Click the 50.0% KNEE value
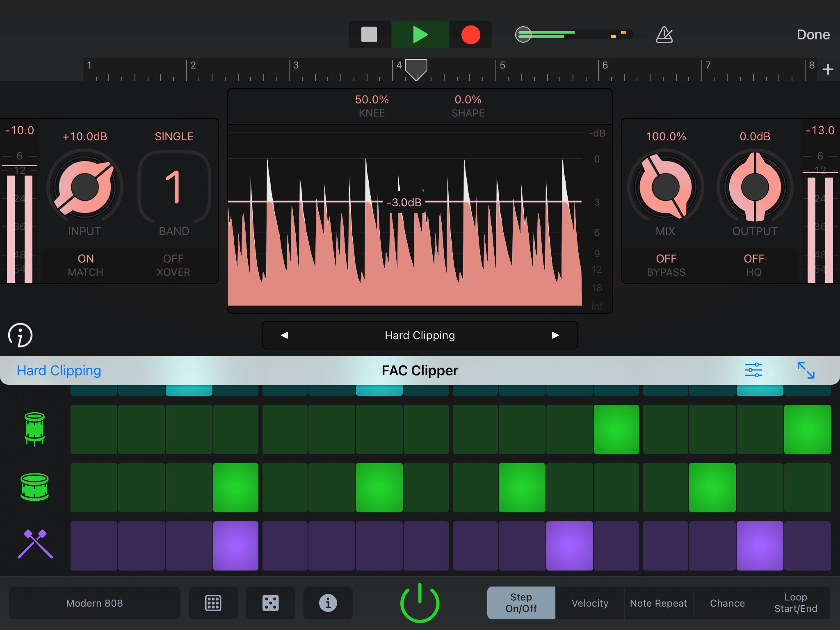The height and width of the screenshot is (630, 840). coord(372,100)
